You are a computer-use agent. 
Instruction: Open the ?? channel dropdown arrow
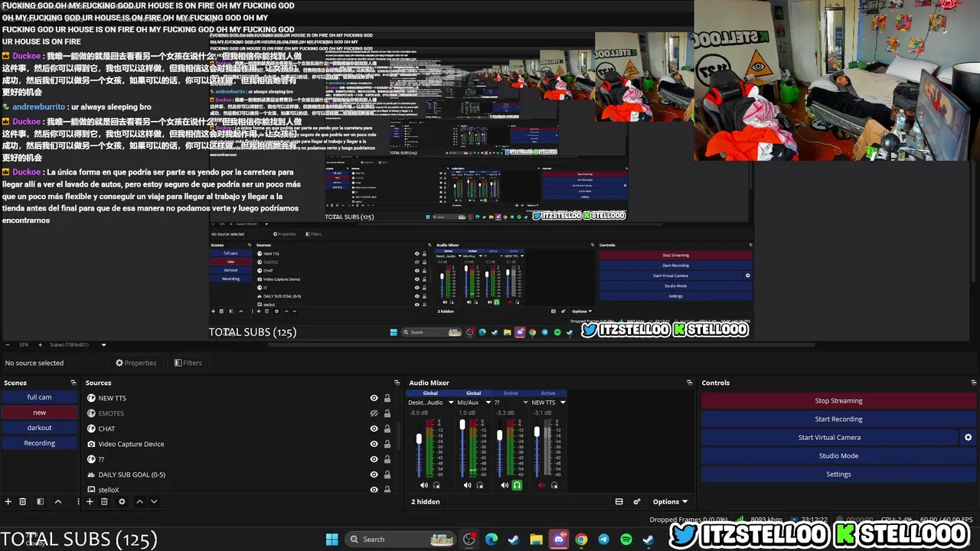tap(526, 403)
